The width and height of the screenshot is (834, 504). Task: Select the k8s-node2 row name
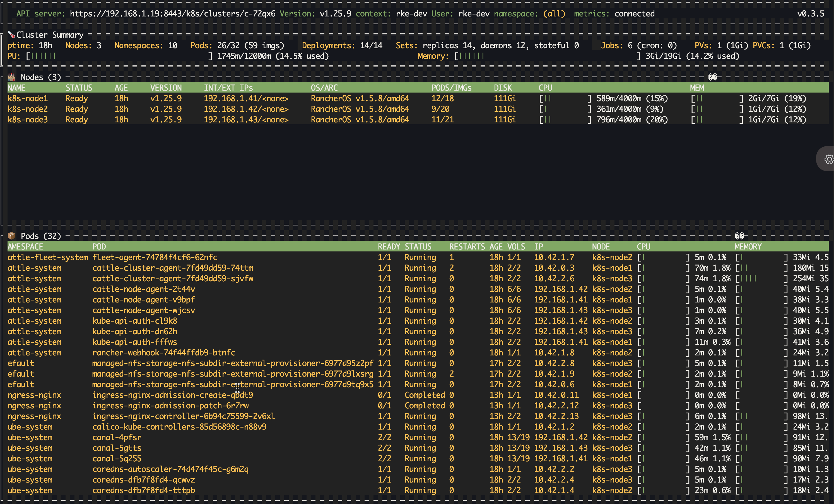[x=28, y=109]
